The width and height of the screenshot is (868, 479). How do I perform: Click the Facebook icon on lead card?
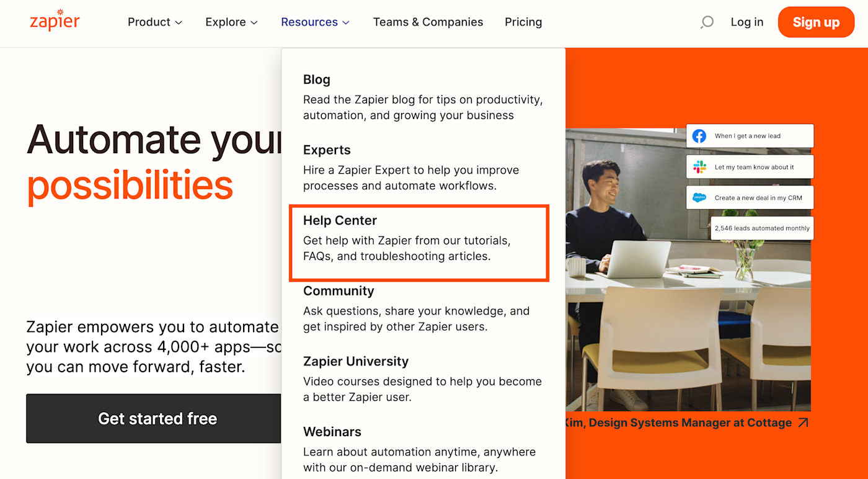[x=699, y=136]
